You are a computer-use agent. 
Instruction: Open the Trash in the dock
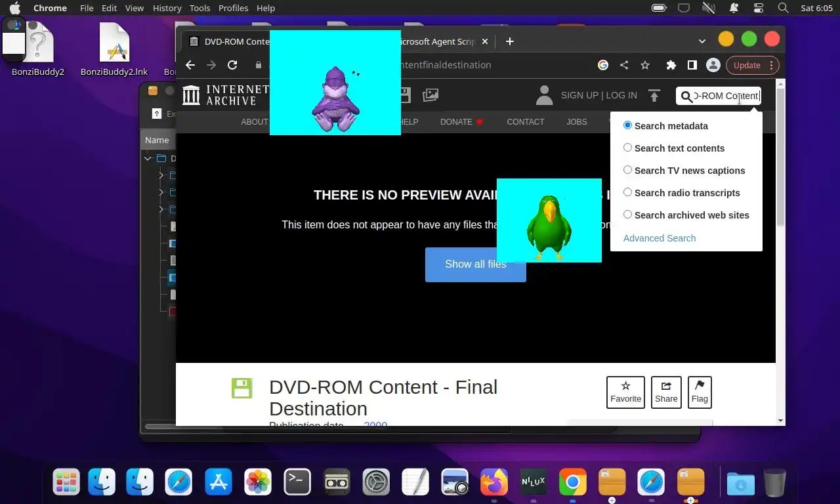coord(775,482)
